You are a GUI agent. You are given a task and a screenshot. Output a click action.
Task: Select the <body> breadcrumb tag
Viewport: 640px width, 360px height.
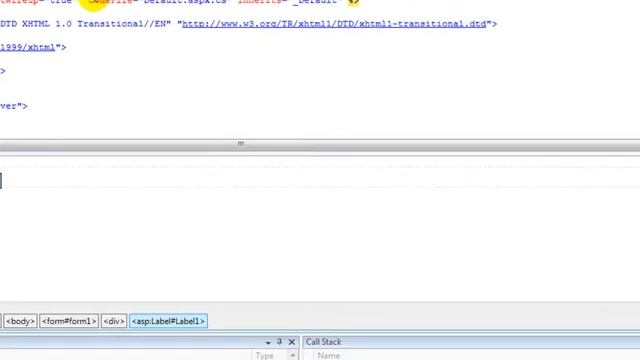pyautogui.click(x=20, y=321)
